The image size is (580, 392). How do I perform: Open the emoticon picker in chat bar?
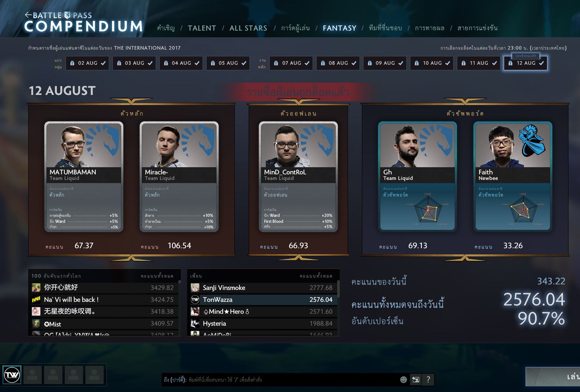coord(403,380)
